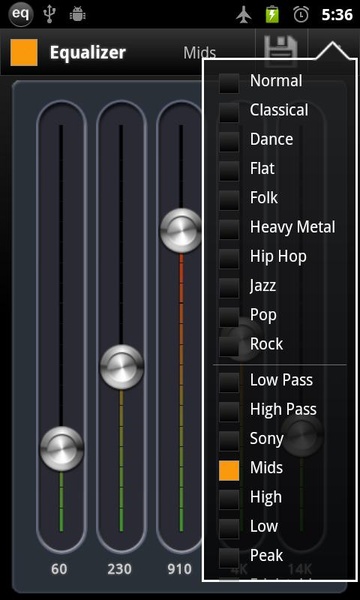Select the Hip Hop preset checkbox
This screenshot has width=360, height=600.
coord(229,258)
